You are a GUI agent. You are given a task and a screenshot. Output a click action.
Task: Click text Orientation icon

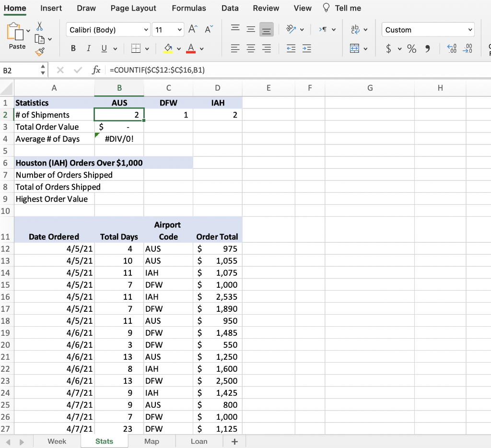[x=291, y=29]
